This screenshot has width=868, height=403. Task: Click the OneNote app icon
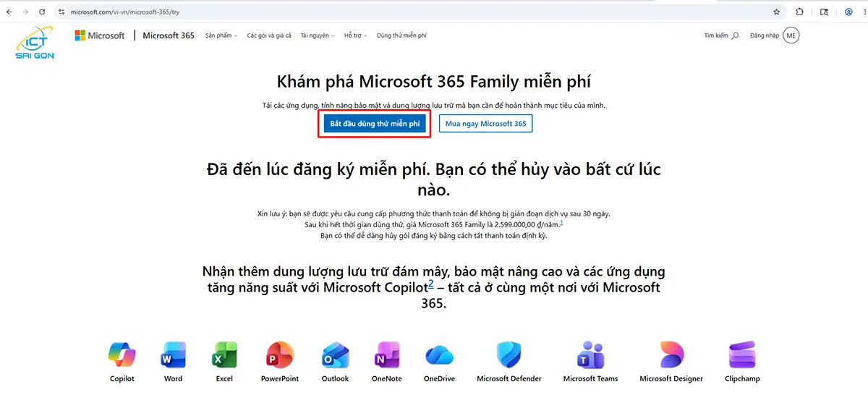388,355
